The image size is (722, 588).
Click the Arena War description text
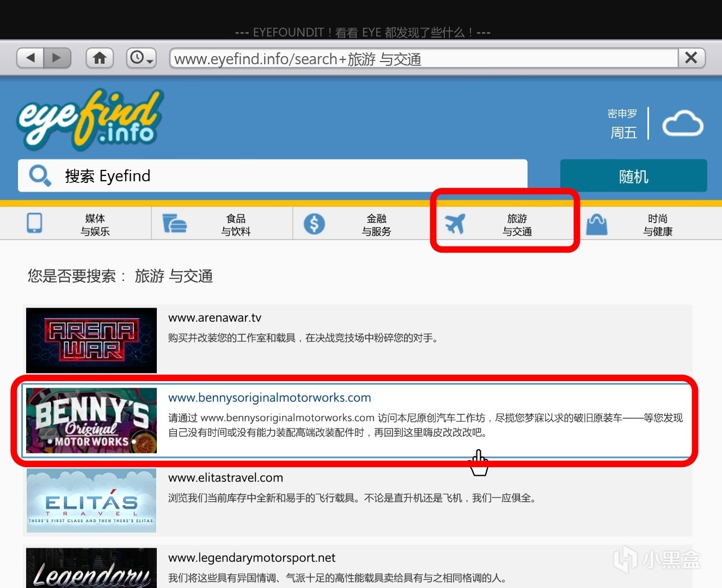point(303,338)
